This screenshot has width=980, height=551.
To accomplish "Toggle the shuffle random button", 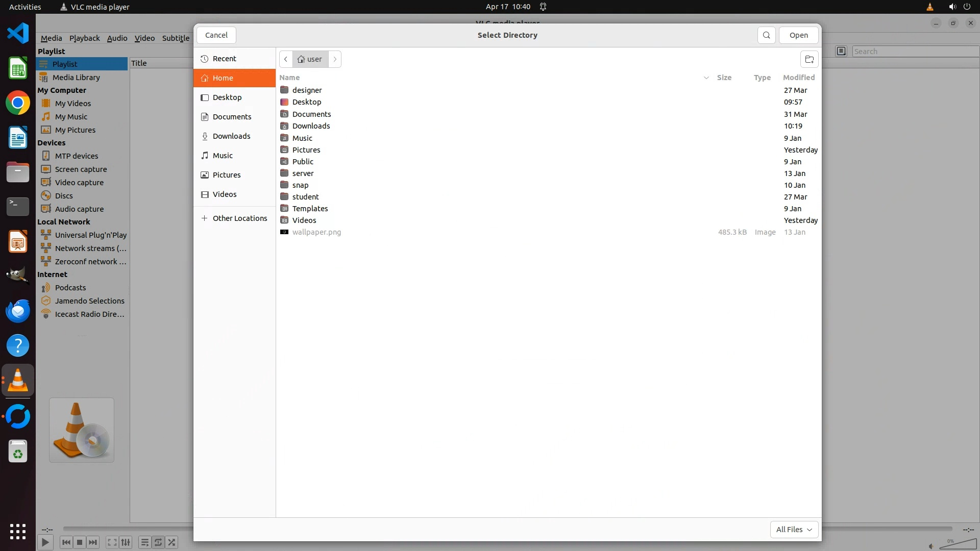I will (172, 542).
